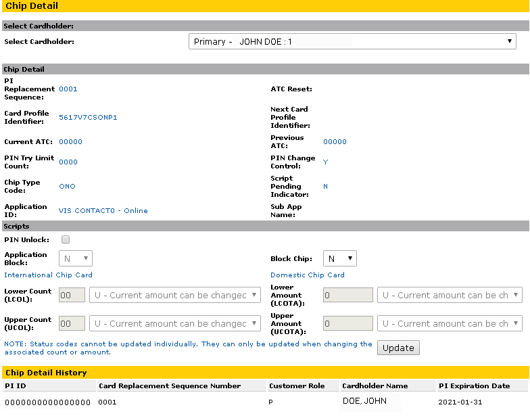Click the PIN Try Limit Count value 0000

(x=68, y=162)
